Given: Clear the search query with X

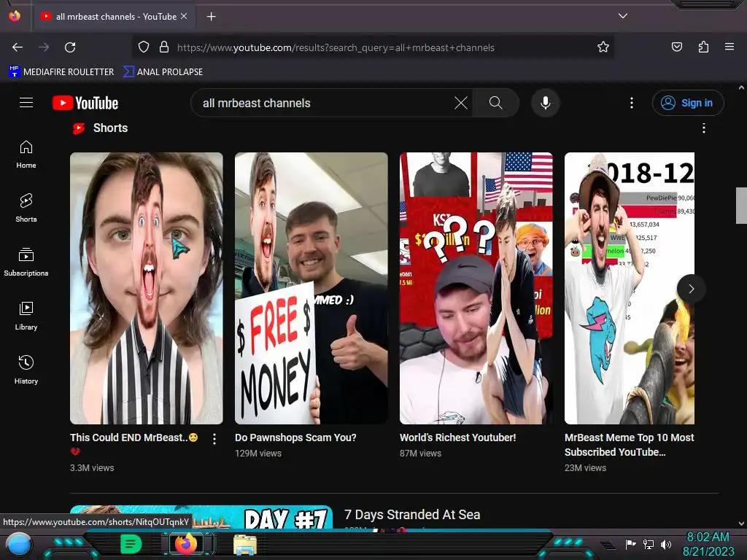Looking at the screenshot, I should coord(461,103).
